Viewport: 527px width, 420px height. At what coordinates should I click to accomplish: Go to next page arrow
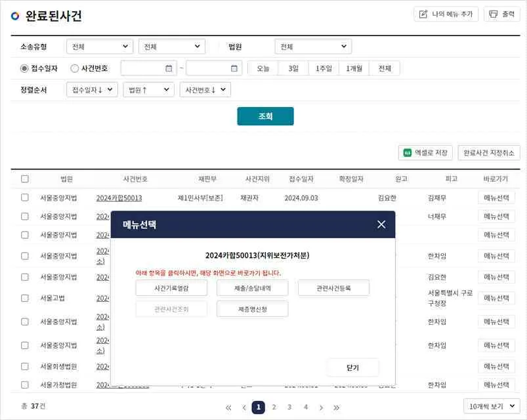(321, 408)
